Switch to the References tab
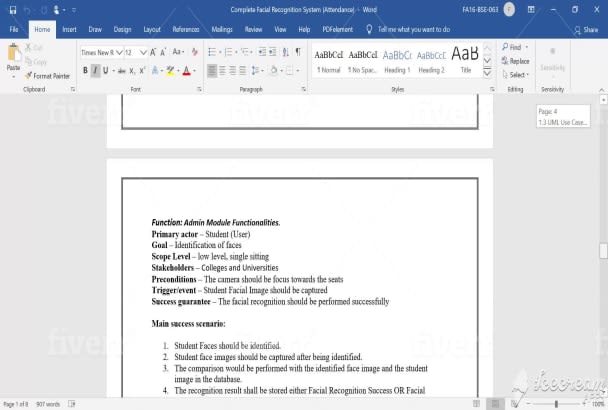The height and width of the screenshot is (410, 608). click(186, 29)
